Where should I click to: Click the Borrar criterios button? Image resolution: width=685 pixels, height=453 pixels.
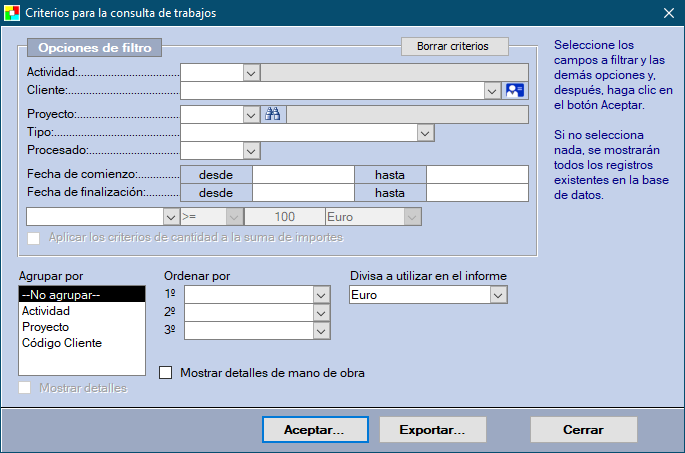pyautogui.click(x=454, y=46)
